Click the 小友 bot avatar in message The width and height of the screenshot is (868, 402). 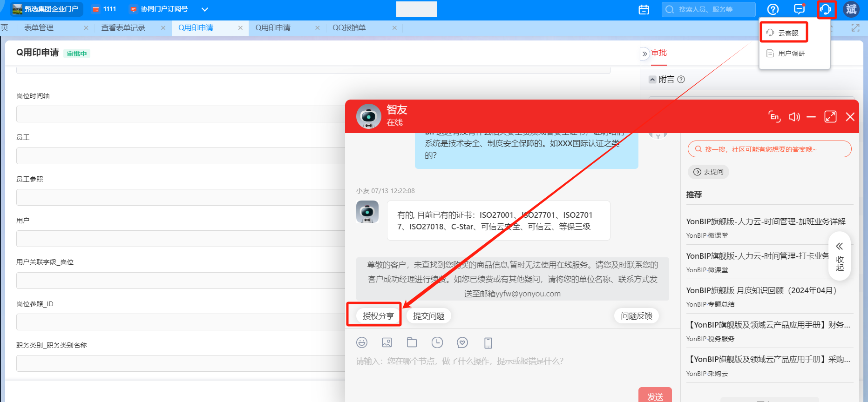tap(367, 212)
